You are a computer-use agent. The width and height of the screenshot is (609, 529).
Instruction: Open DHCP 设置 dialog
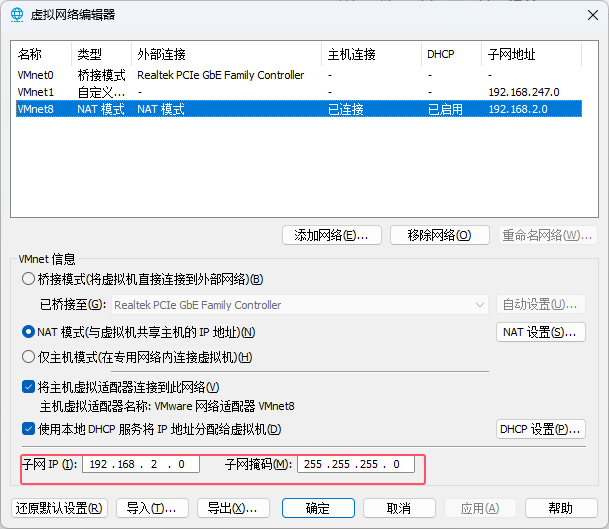540,429
